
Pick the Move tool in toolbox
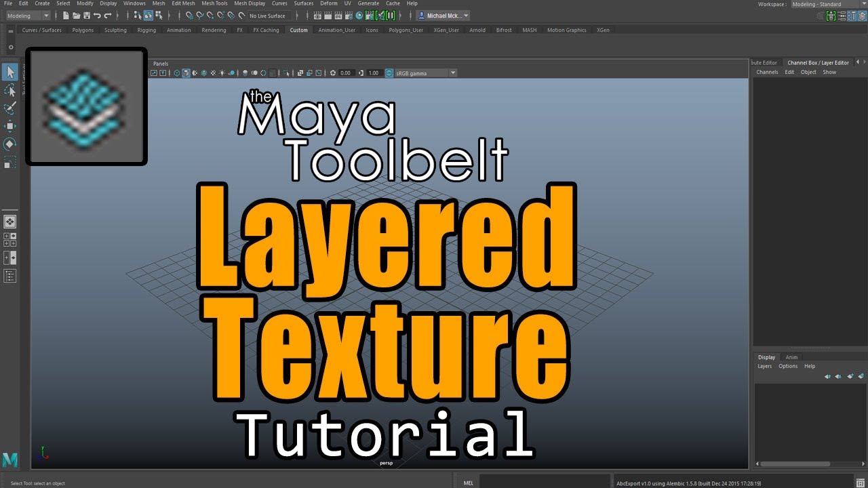pos(10,126)
